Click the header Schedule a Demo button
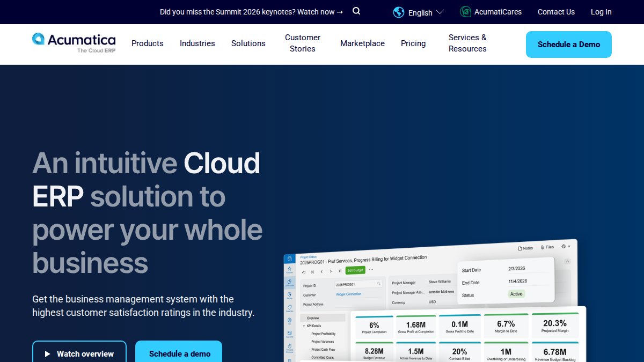Viewport: 644px width, 362px height. tap(569, 45)
